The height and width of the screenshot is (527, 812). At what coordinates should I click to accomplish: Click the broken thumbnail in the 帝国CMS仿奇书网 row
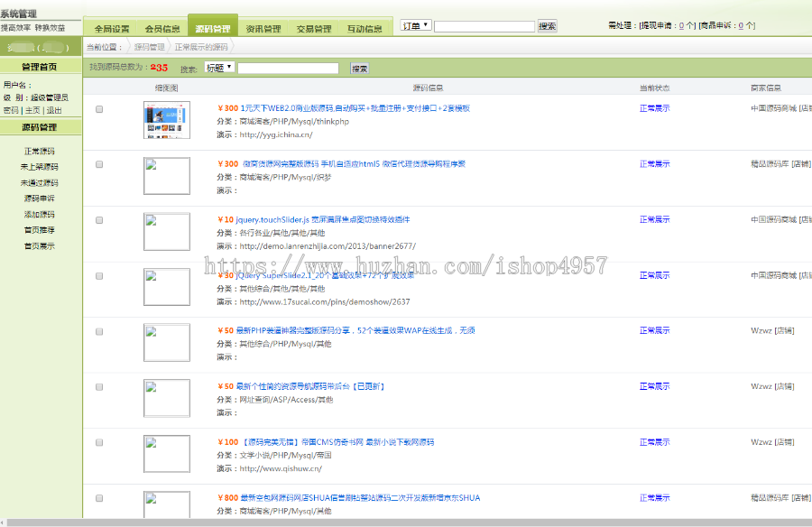point(167,454)
